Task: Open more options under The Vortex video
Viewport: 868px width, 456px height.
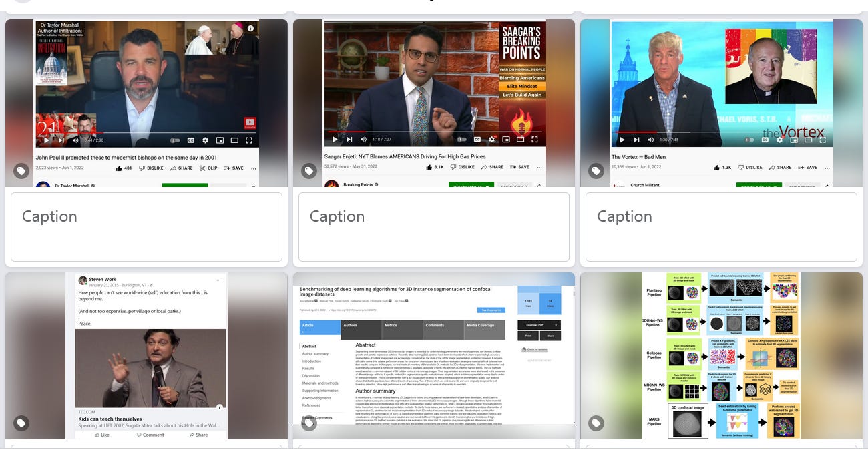Action: (828, 168)
